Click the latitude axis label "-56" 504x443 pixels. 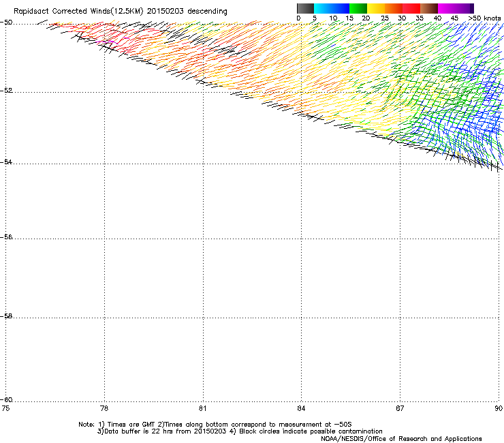click(x=6, y=237)
